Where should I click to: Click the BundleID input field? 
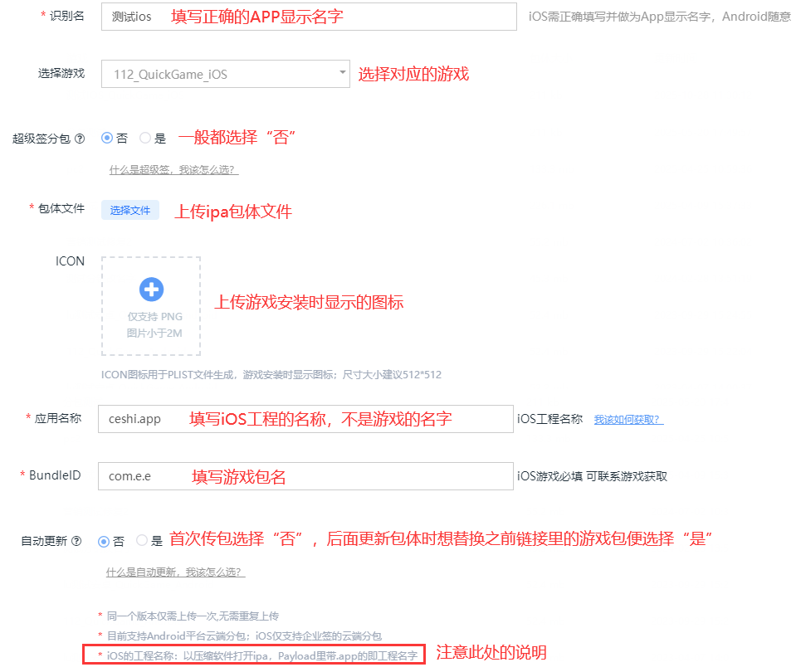click(x=305, y=476)
